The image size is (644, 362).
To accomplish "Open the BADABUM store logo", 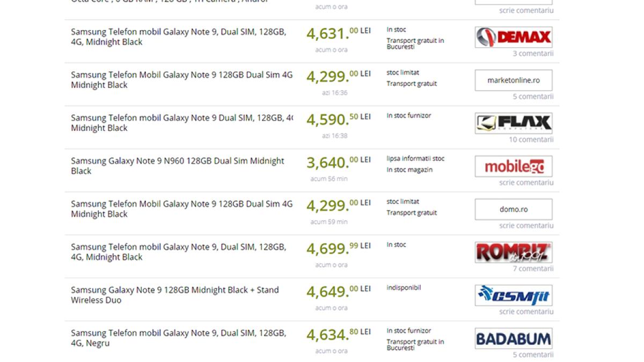I will 513,338.
